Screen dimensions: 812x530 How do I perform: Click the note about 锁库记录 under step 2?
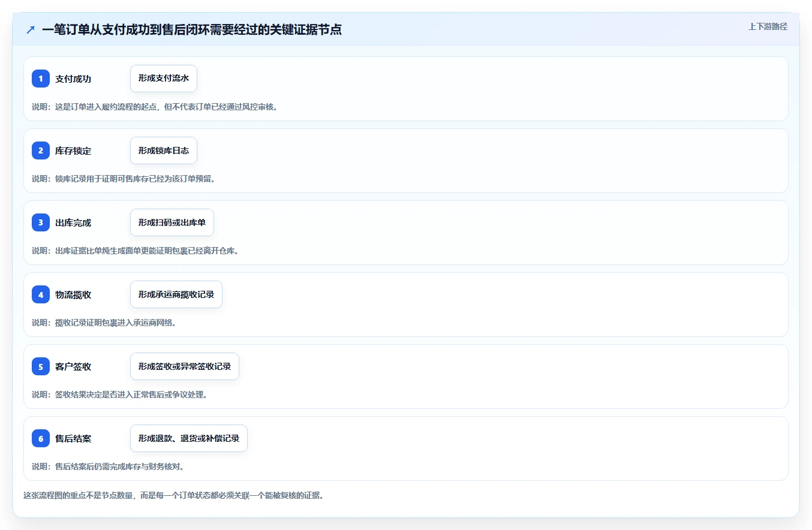pos(124,179)
